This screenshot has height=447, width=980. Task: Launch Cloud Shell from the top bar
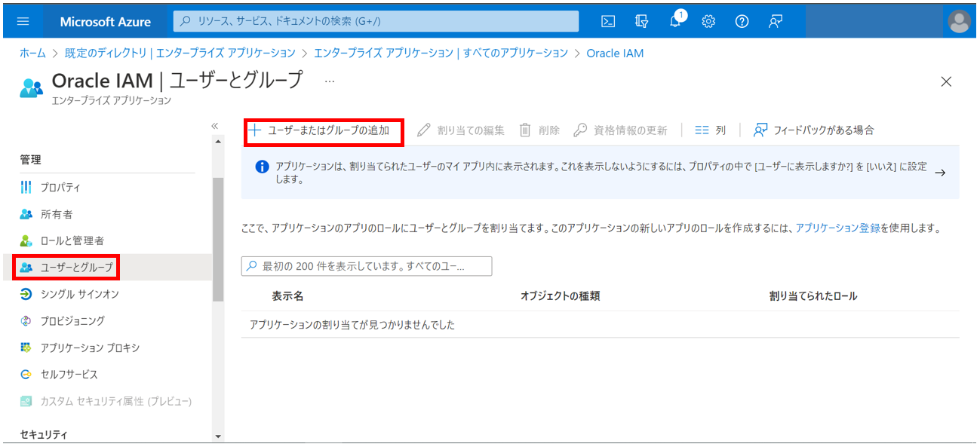pyautogui.click(x=608, y=21)
